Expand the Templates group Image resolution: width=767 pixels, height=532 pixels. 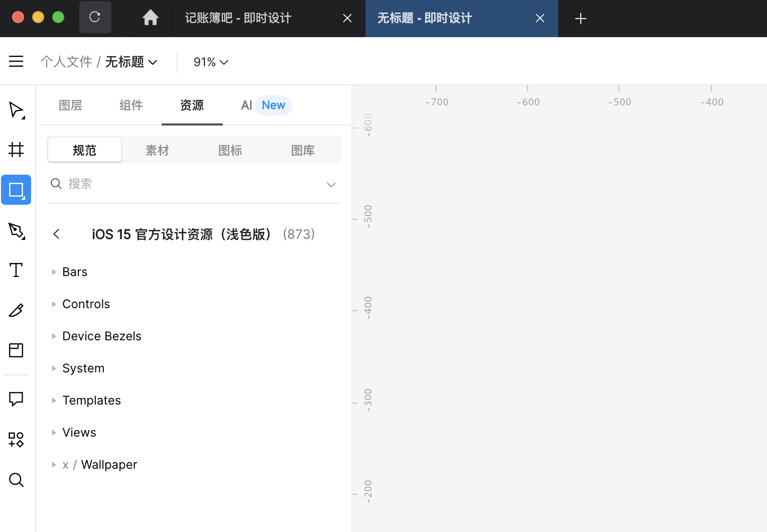coord(54,401)
